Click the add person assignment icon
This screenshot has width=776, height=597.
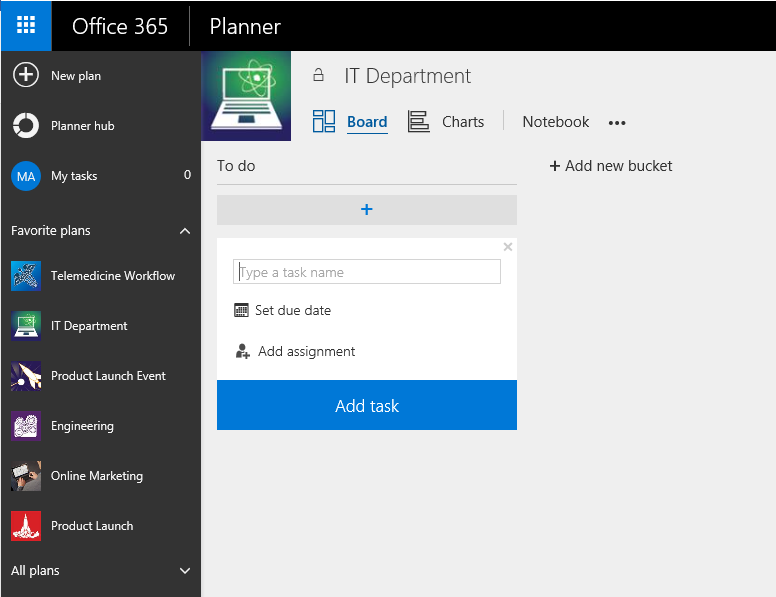(x=242, y=351)
